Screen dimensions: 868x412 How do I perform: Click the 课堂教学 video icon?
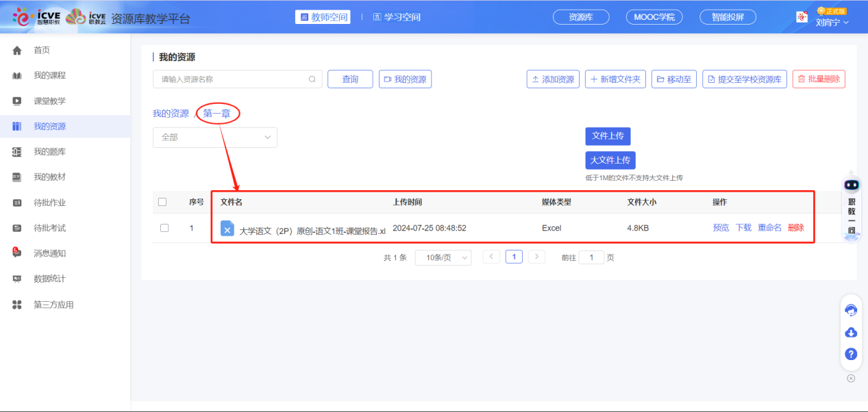pyautogui.click(x=16, y=101)
